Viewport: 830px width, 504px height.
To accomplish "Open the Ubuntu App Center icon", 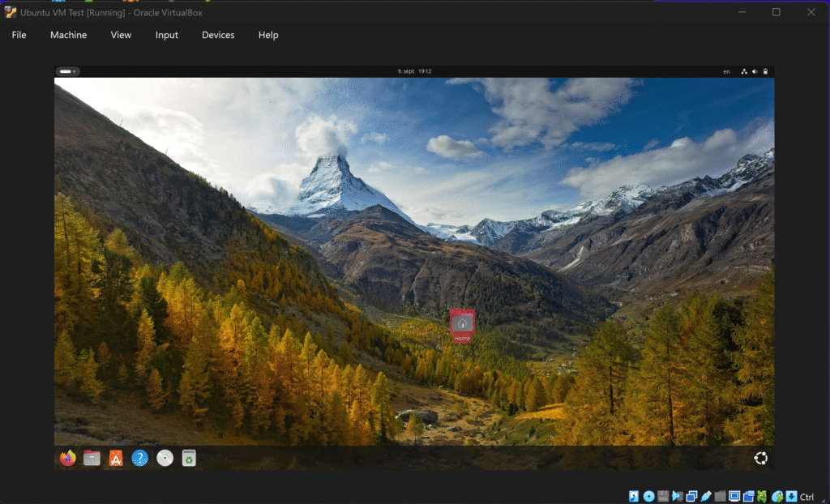I will 116,459.
